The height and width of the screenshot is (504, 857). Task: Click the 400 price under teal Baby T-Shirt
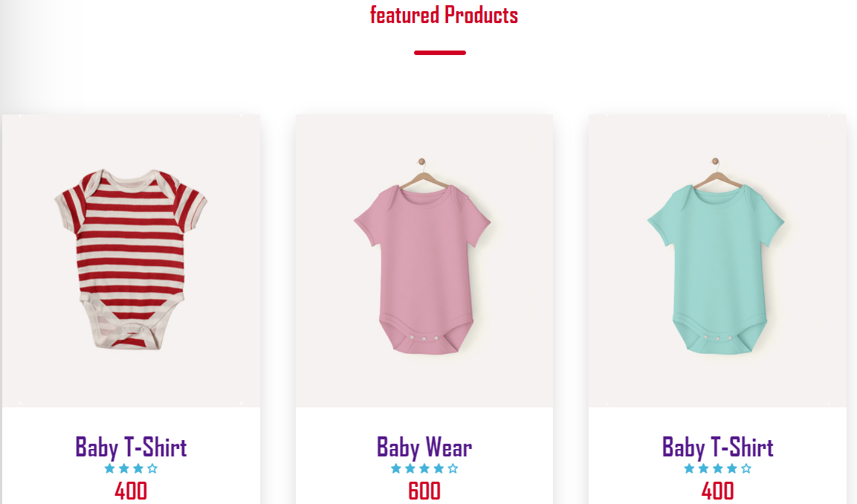coord(717,491)
